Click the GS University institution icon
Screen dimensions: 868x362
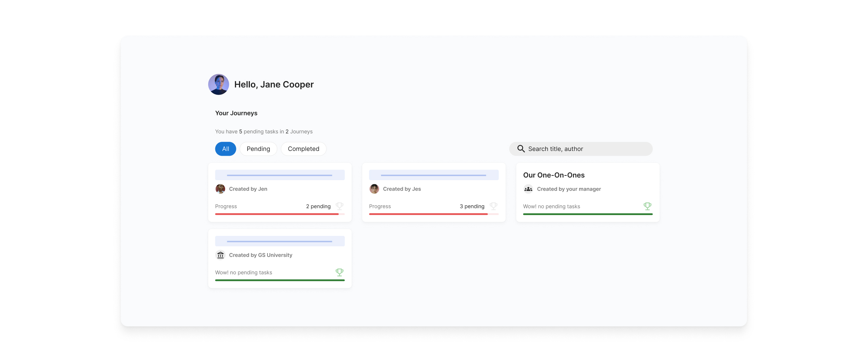coord(220,255)
